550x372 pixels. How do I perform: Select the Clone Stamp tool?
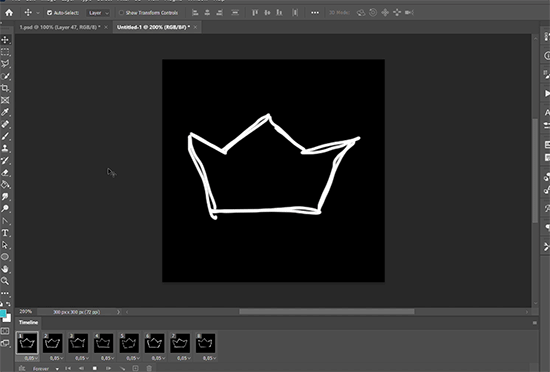pos(5,148)
